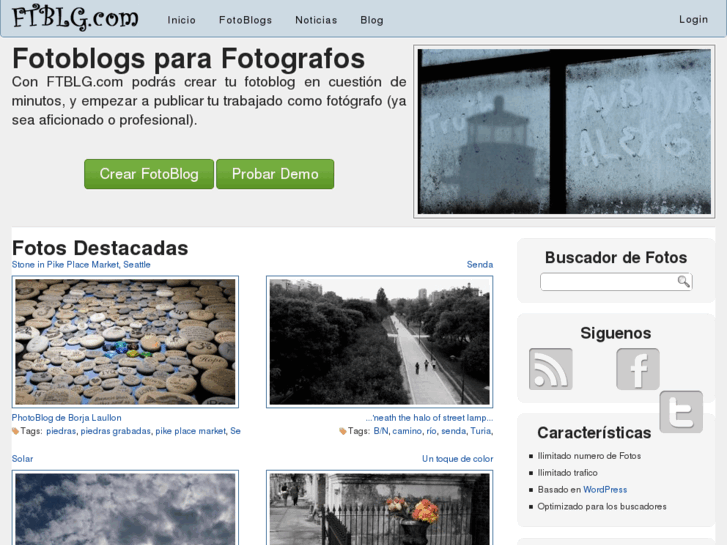Click 'Fotoblogs para Fotografos' heading
The height and width of the screenshot is (545, 727).
189,59
